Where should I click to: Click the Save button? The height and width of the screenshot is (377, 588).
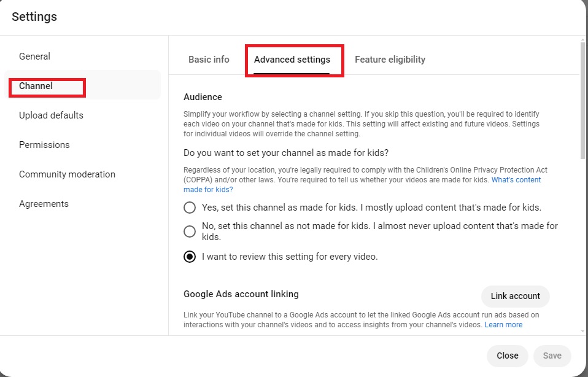click(x=552, y=356)
